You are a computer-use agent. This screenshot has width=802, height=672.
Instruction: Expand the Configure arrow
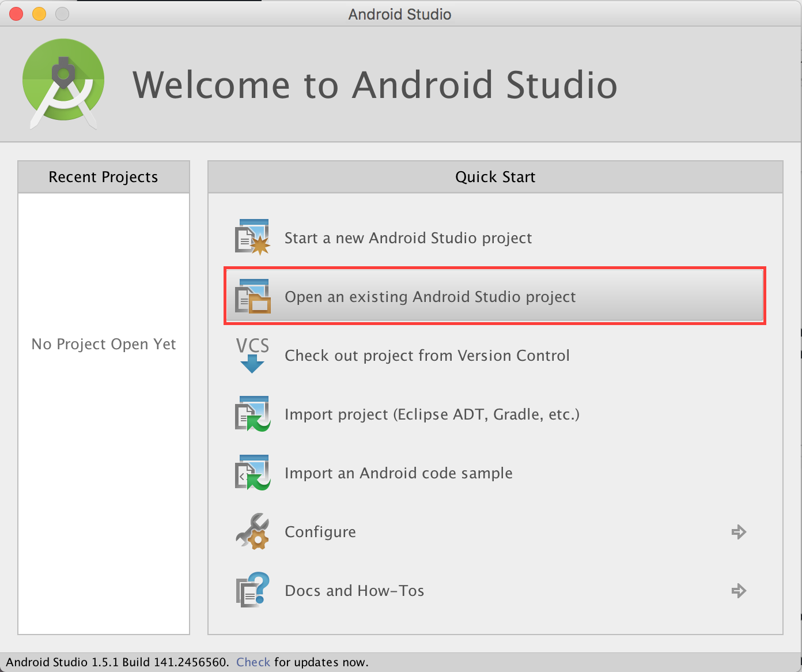point(739,532)
